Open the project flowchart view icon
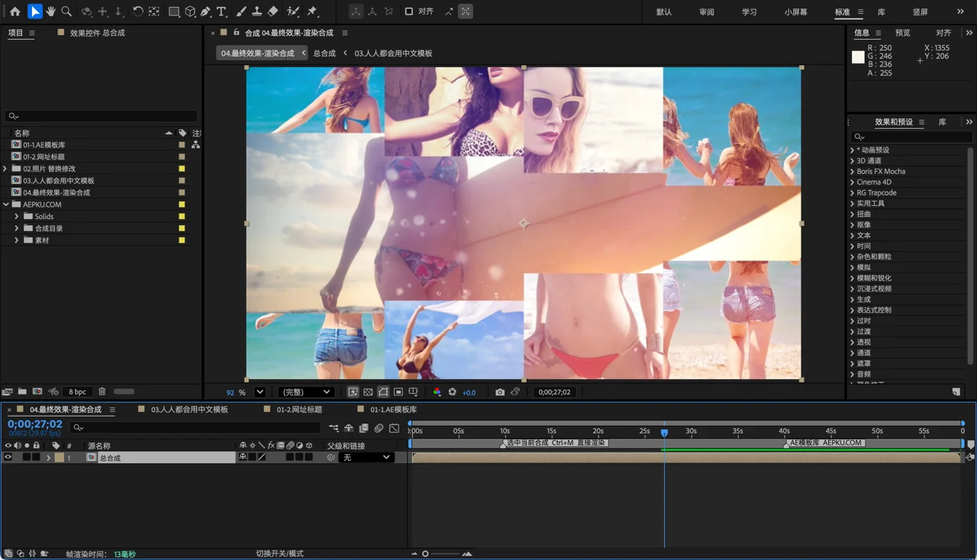Viewport: 977px width, 560px height. point(195,144)
